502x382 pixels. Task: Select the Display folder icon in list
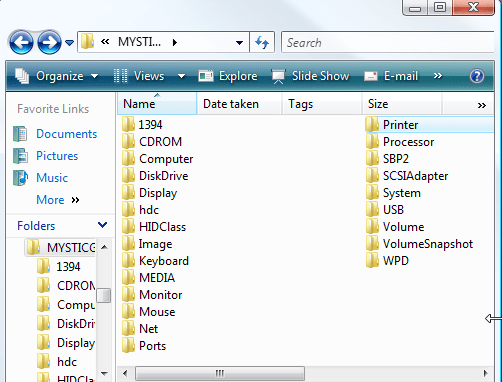pyautogui.click(x=128, y=192)
